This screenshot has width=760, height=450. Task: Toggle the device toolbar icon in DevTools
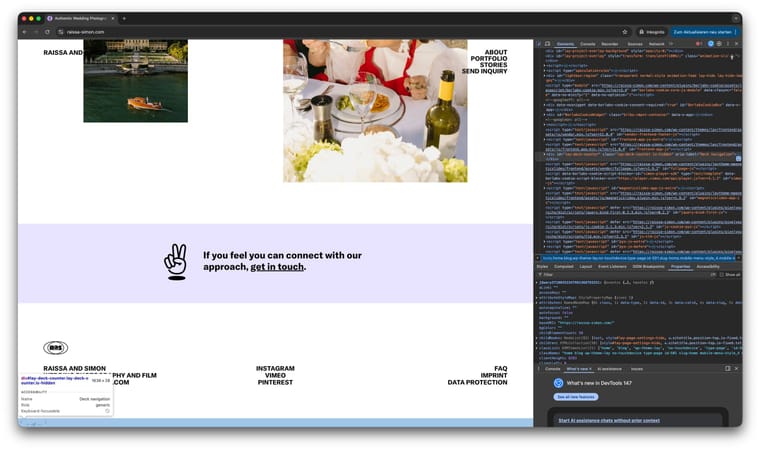[547, 44]
